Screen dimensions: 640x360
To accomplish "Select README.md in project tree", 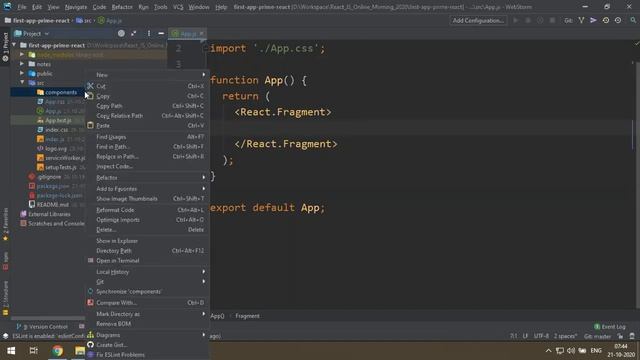I will pyautogui.click(x=53, y=204).
